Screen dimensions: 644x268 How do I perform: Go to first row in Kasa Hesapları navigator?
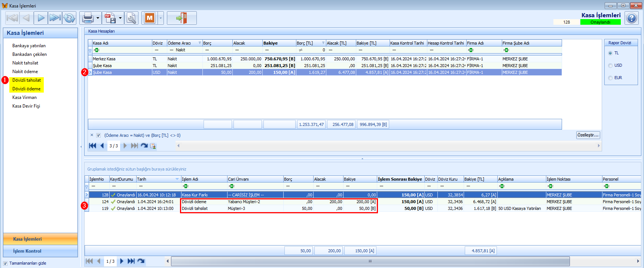click(x=93, y=146)
